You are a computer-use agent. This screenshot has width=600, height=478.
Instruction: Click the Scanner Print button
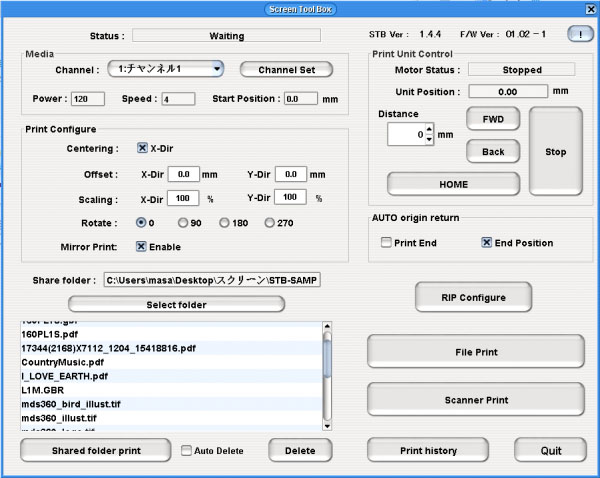click(x=476, y=400)
